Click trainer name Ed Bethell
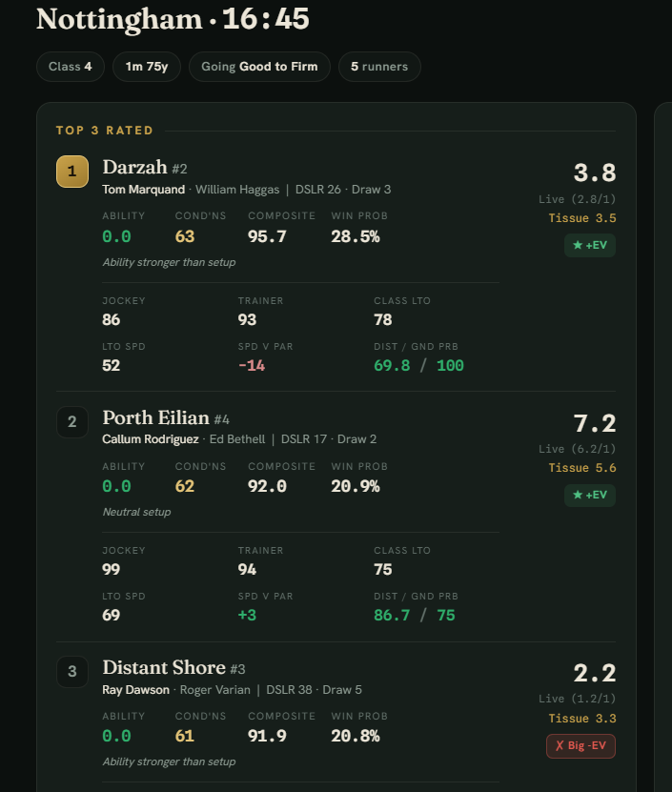 click(x=237, y=439)
